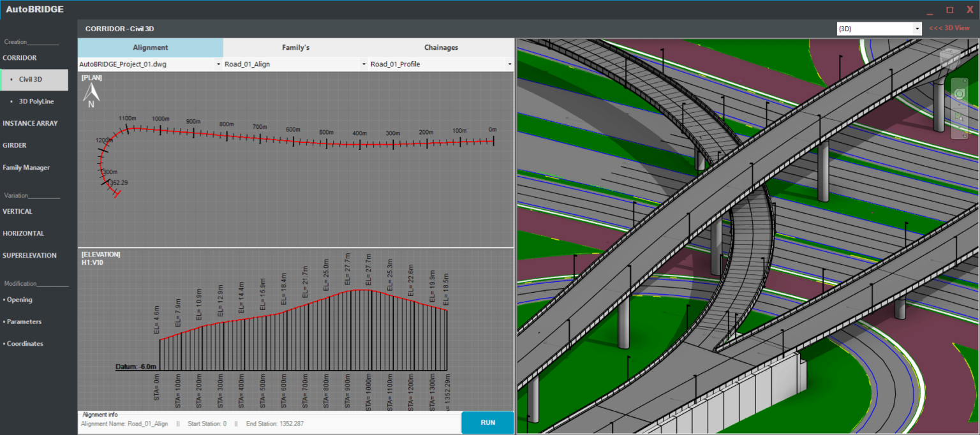Activate the SteeringWheel tool on the navigation bar

click(959, 94)
